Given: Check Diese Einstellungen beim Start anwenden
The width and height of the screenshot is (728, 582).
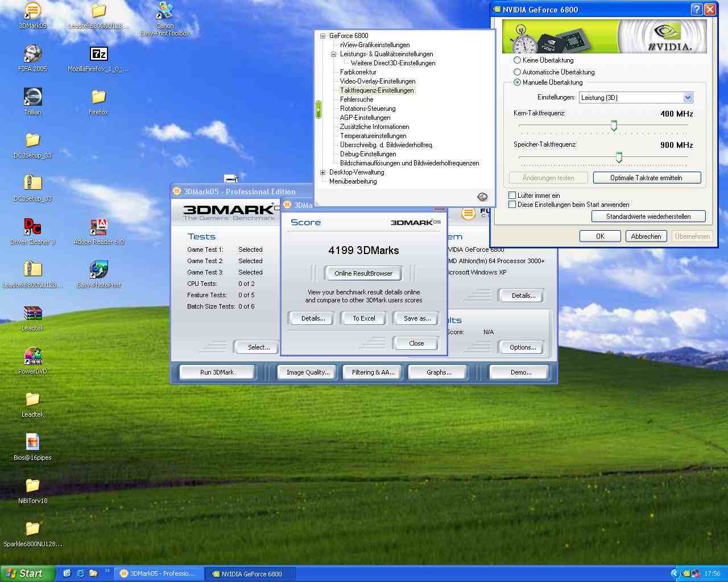Looking at the screenshot, I should (x=512, y=204).
